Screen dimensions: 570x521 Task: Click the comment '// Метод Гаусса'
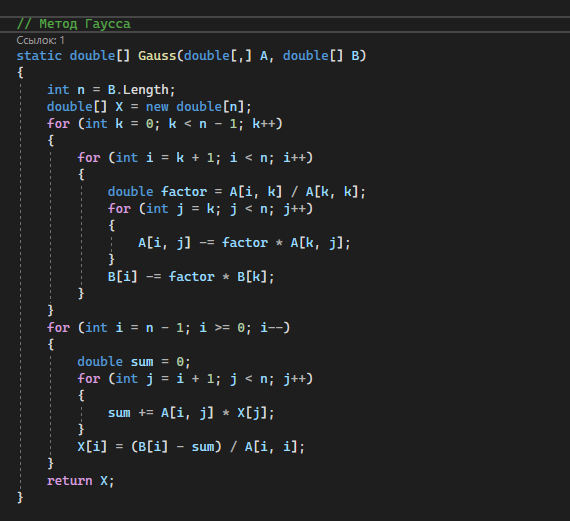pyautogui.click(x=74, y=24)
